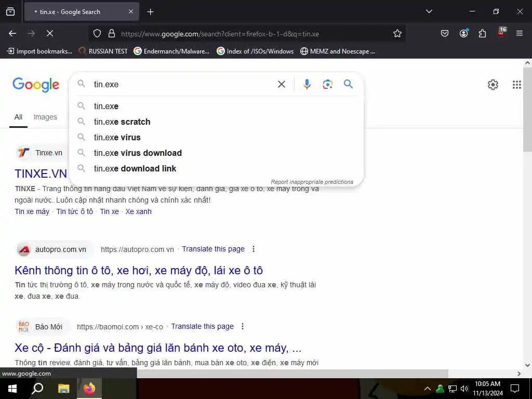Start voice search with microphone
The image size is (532, 399).
click(307, 84)
